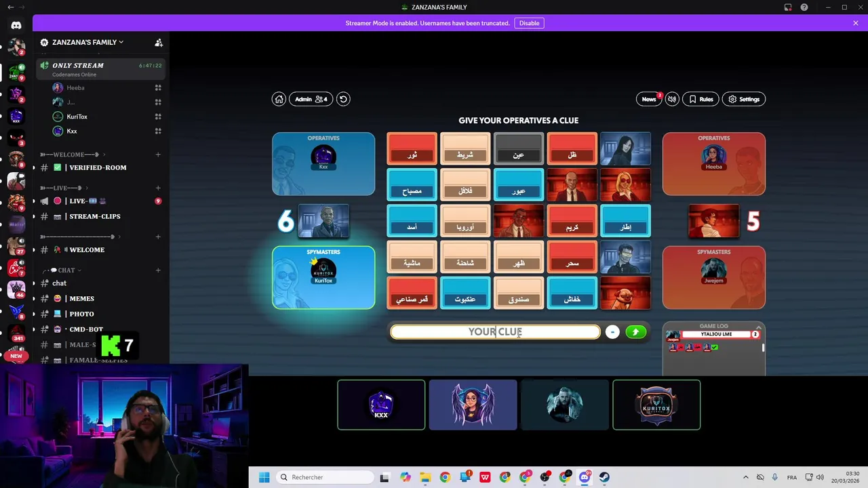Viewport: 868px width, 488px height.
Task: Open Discord direct messages home icon
Action: coord(16,25)
